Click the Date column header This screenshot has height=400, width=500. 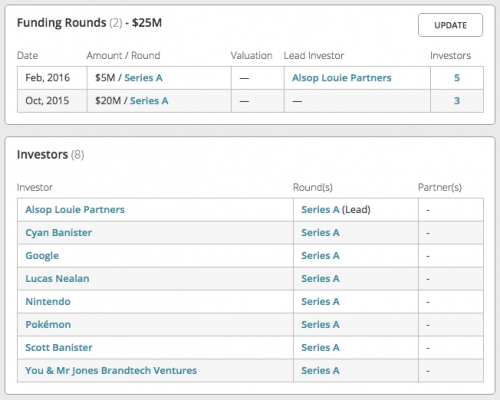tap(27, 55)
